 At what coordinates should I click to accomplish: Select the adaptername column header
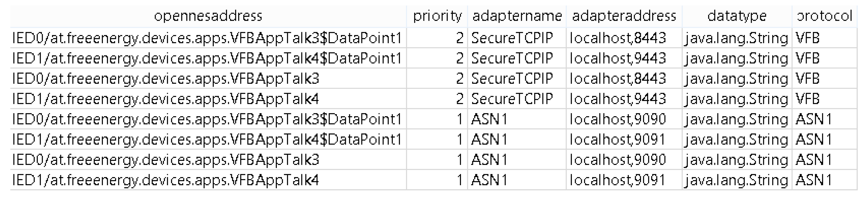click(517, 16)
